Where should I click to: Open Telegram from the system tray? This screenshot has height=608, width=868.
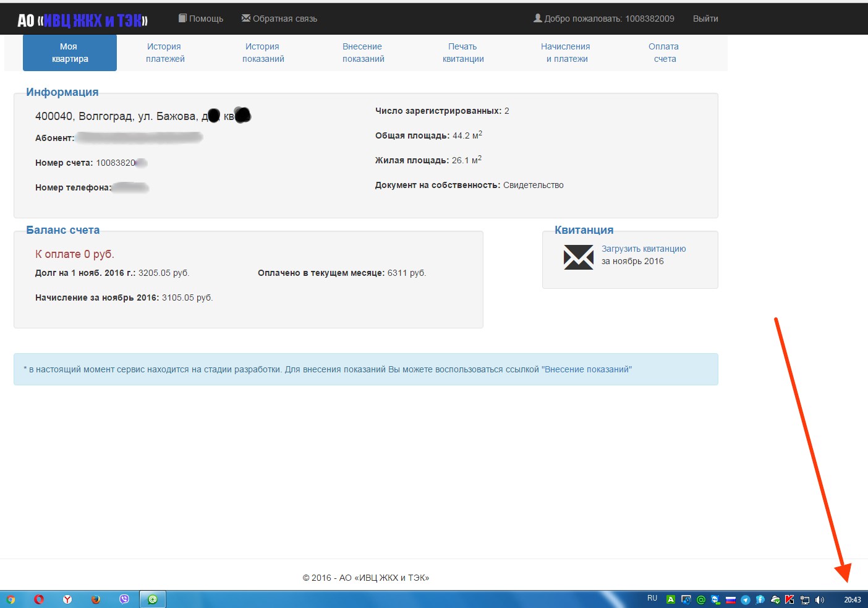(745, 599)
